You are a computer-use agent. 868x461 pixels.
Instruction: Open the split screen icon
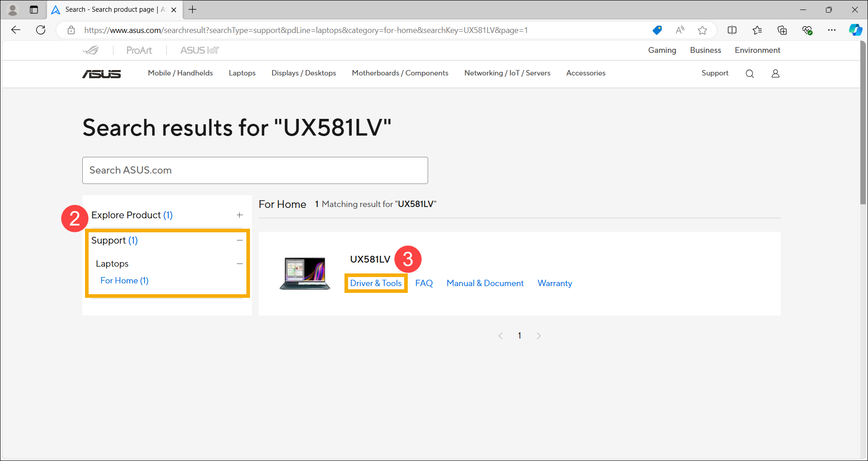(x=732, y=30)
